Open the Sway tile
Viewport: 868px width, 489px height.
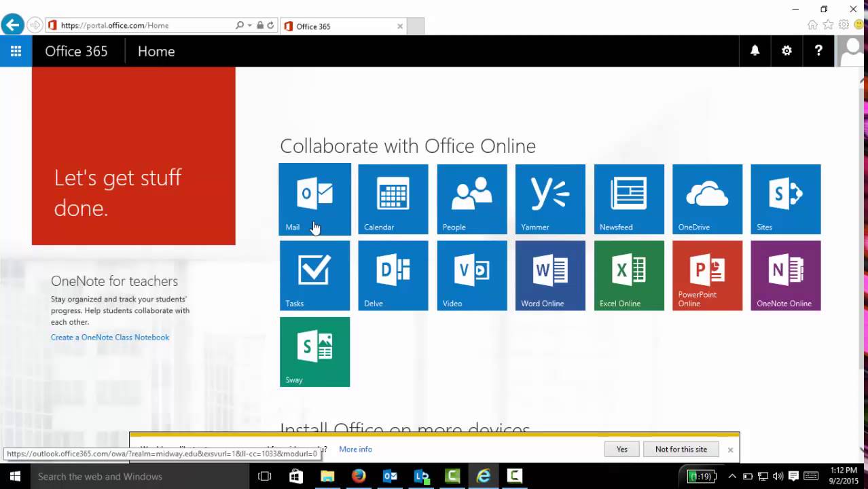click(315, 352)
